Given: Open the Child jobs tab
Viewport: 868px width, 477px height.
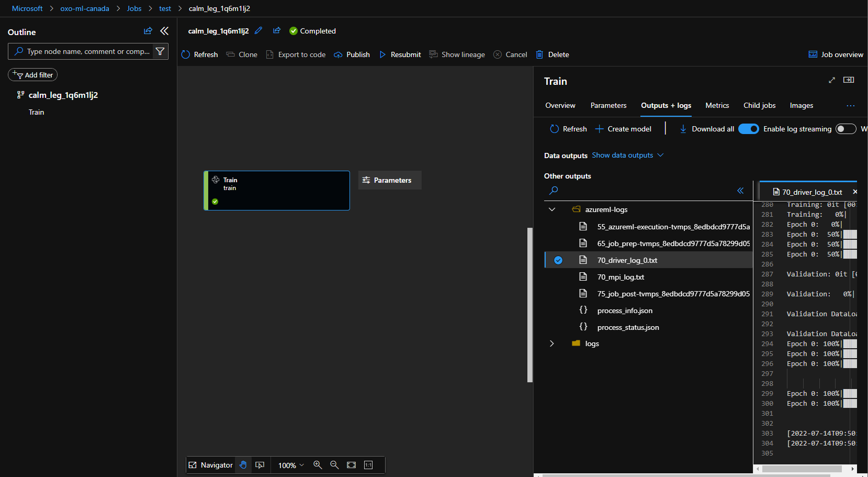Looking at the screenshot, I should 759,105.
